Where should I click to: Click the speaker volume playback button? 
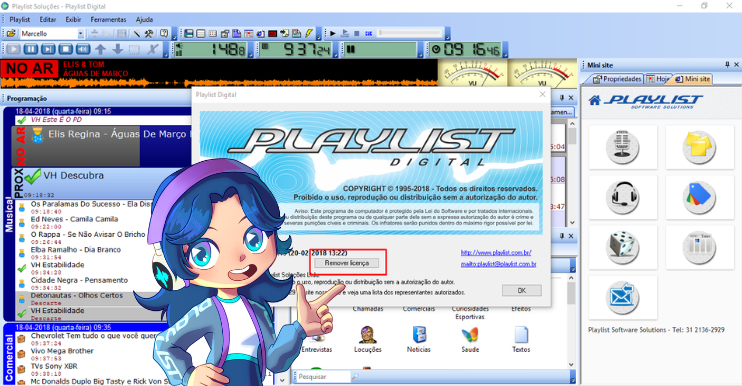83,49
